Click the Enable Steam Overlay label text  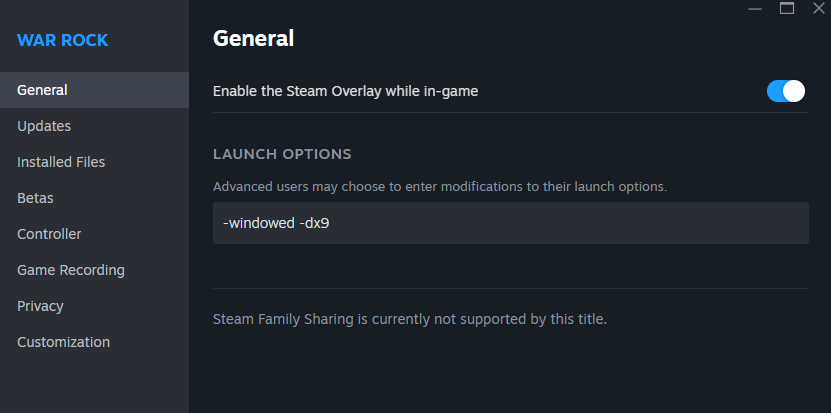[345, 91]
